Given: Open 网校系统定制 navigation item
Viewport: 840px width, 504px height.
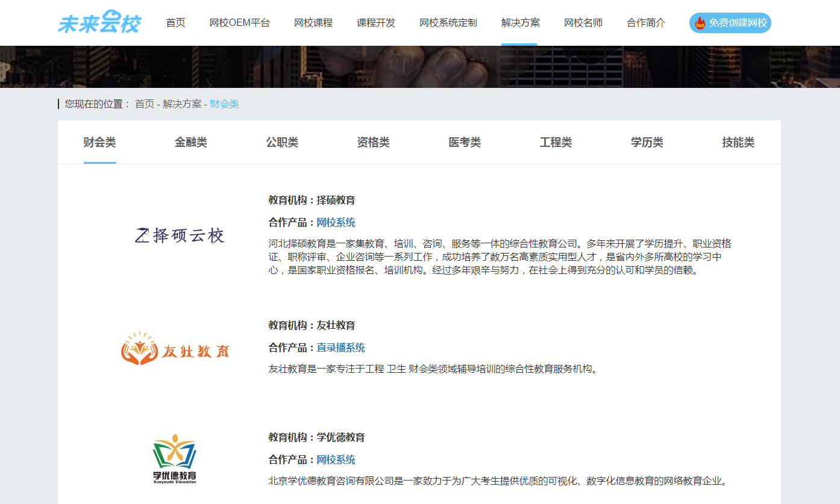Looking at the screenshot, I should [x=448, y=23].
